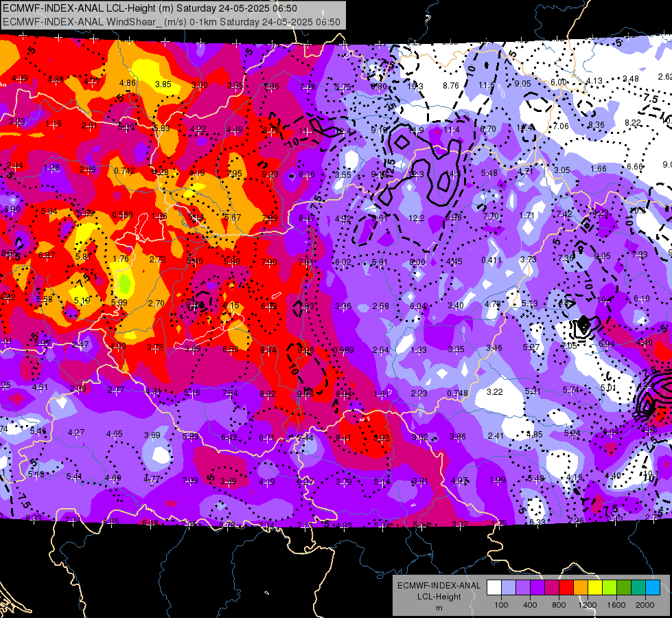Click the wind shear value '2.70'
This screenshot has height=618, width=672.
tap(157, 304)
